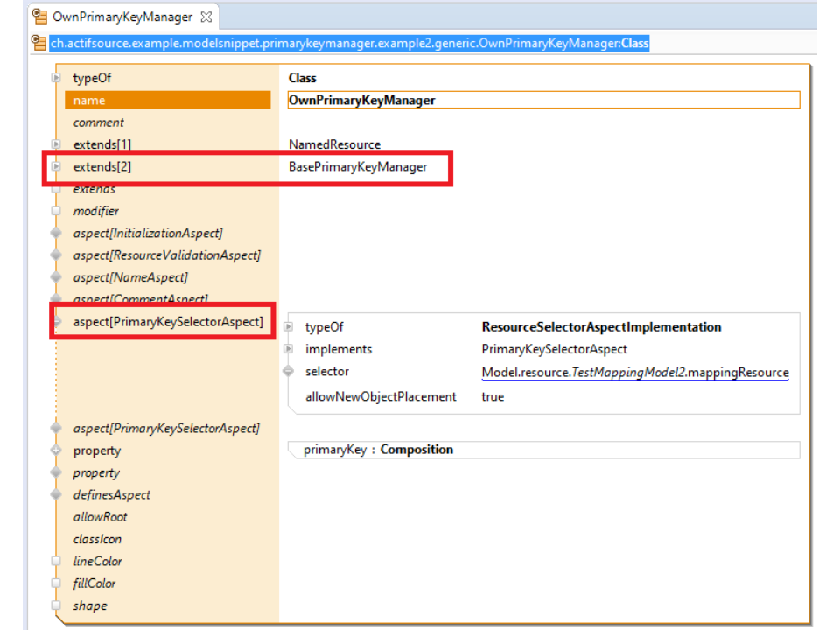Click diamond icon beside italic aspect[PrimaryKeySelectorAspect]
This screenshot has height=630, width=840.
pos(56,429)
